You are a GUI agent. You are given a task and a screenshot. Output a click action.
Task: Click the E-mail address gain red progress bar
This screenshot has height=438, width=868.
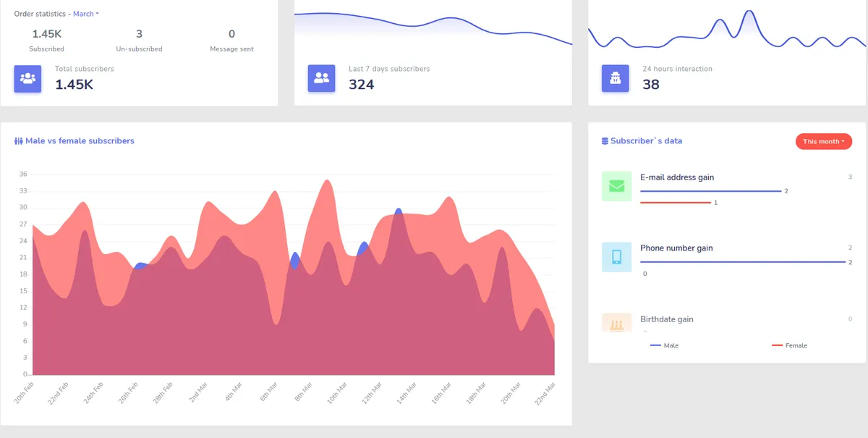coord(676,203)
